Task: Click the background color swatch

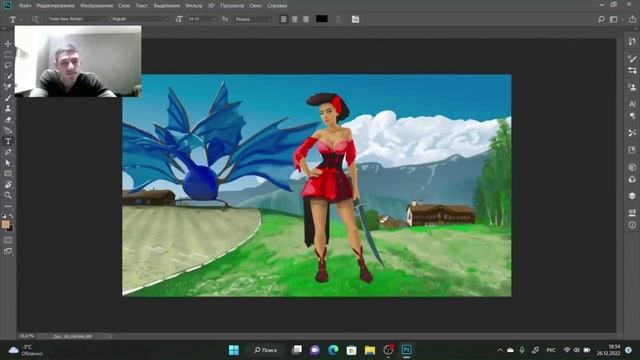Action: tap(10, 229)
